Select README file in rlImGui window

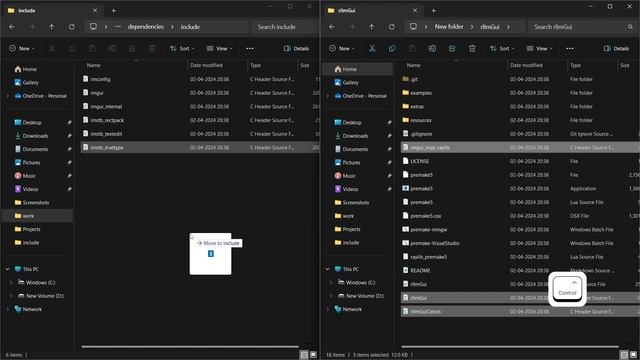pyautogui.click(x=520, y=271)
